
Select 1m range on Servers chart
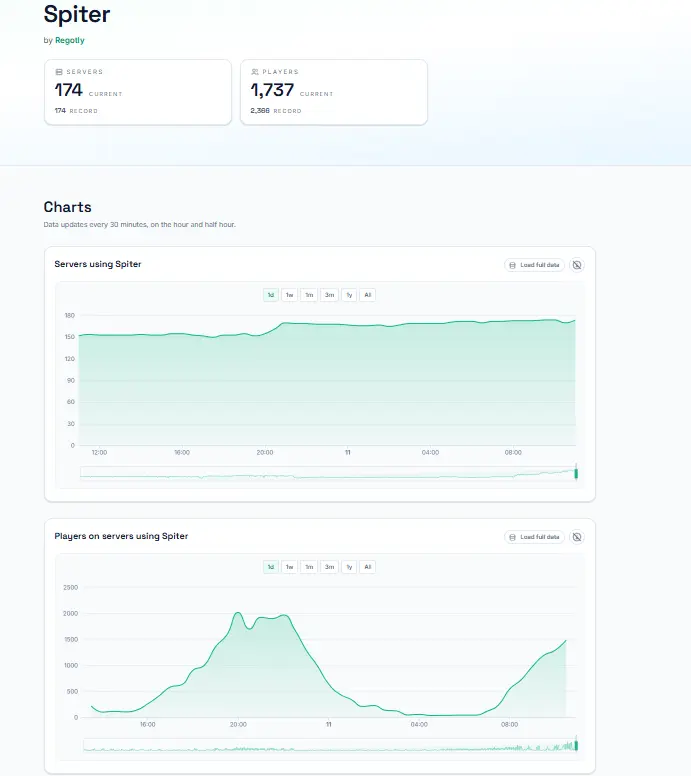309,295
